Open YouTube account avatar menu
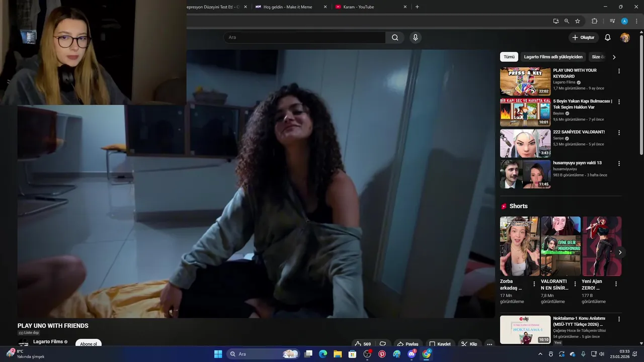 point(625,38)
